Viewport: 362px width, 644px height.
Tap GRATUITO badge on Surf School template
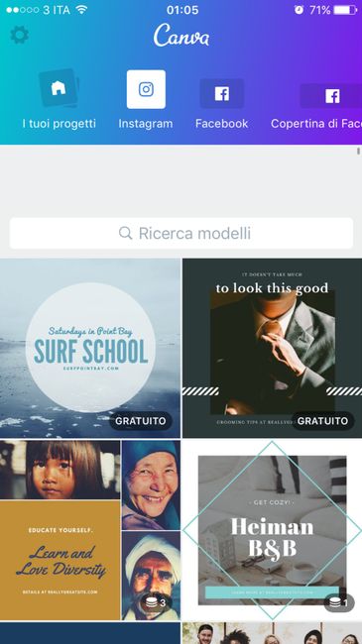(141, 421)
